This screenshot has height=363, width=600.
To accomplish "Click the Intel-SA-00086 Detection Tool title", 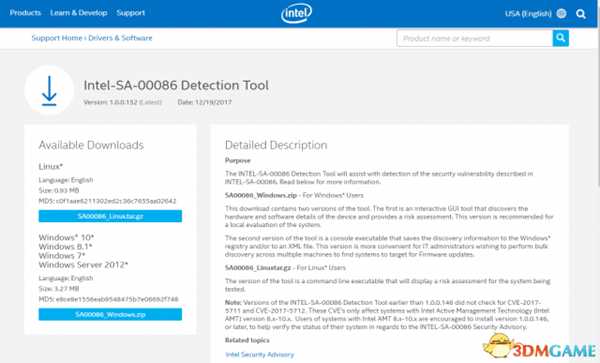I will pos(176,85).
